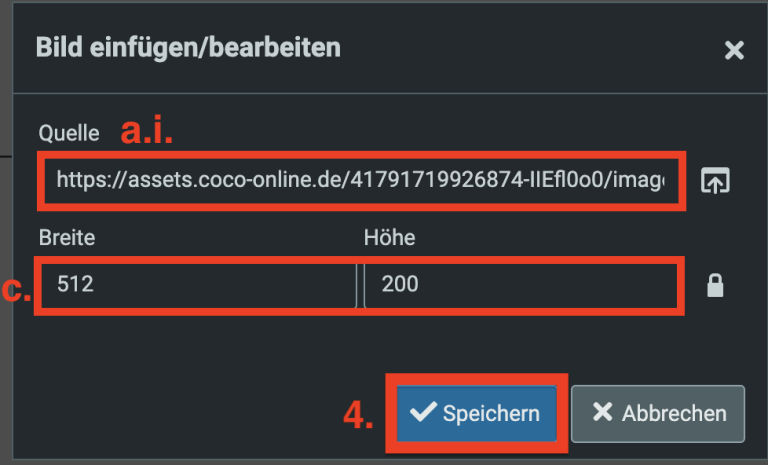Click the Breite field showing 512
The image size is (768, 465).
click(x=196, y=285)
